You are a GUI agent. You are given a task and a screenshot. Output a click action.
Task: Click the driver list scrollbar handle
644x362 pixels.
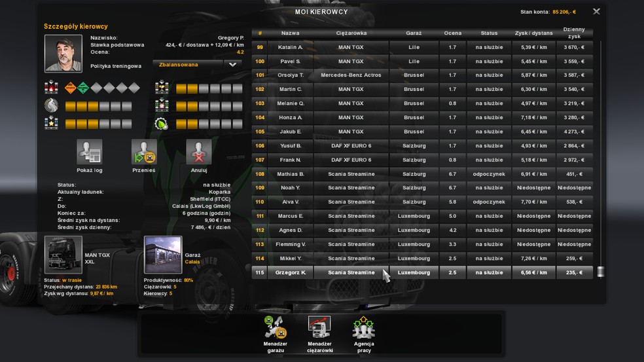coord(600,272)
